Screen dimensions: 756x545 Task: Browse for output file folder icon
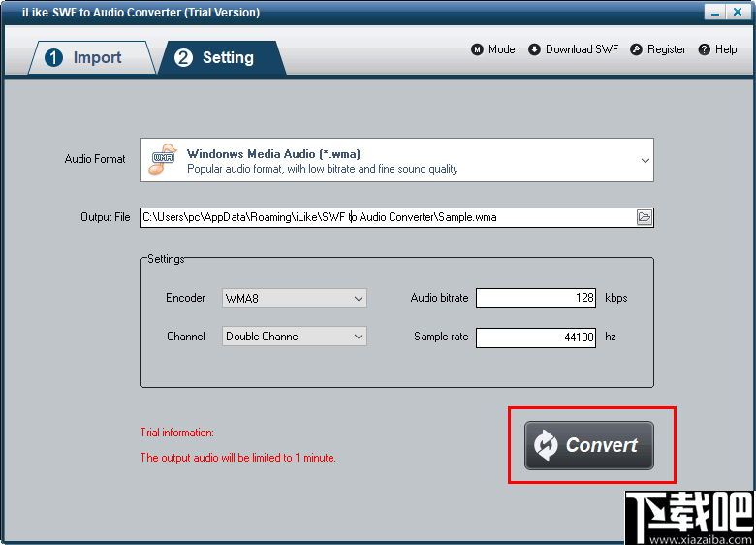click(645, 217)
